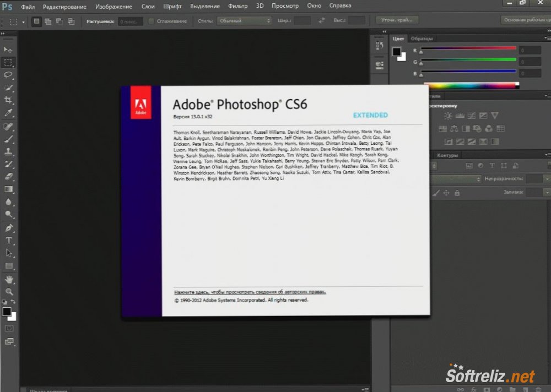Open the Изображение menu
Viewport: 551px width, 392px height.
tap(114, 6)
